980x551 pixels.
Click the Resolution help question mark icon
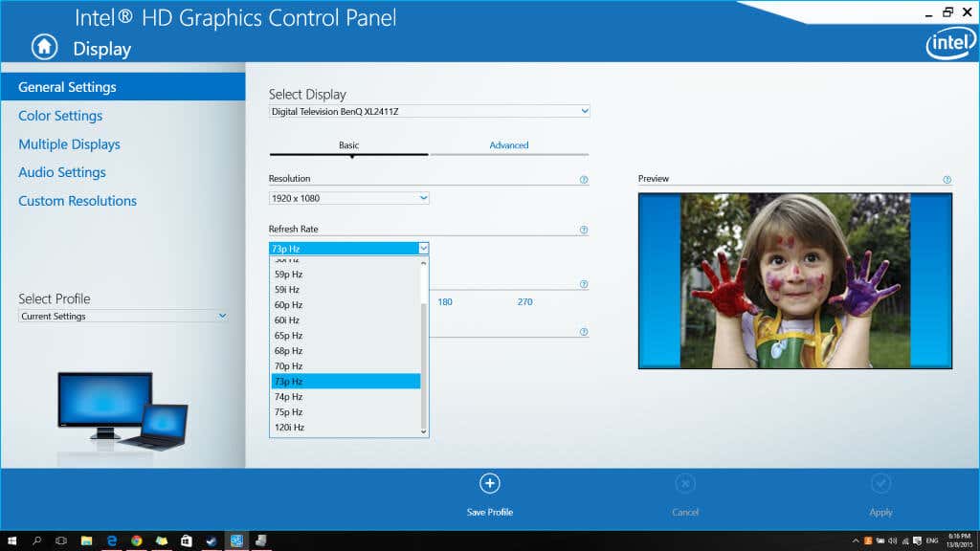584,180
